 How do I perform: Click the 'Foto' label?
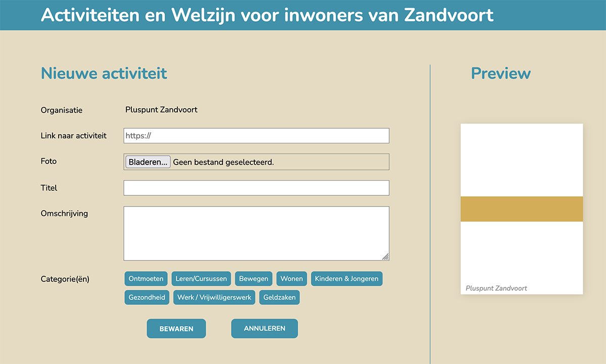(x=49, y=162)
